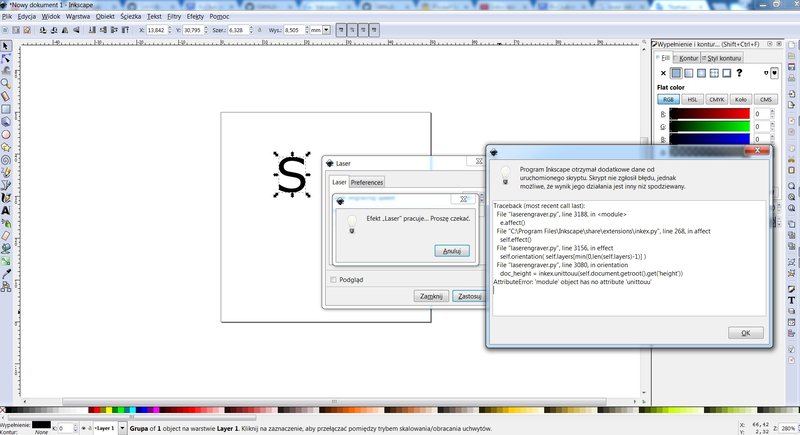The image size is (800, 435).
Task: Select the Pen Bezier tool
Action: (6, 185)
